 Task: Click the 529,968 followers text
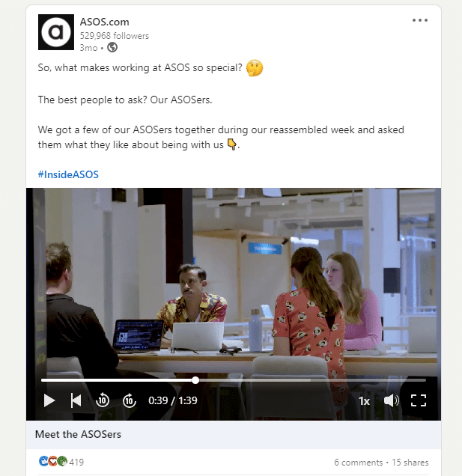tap(115, 36)
